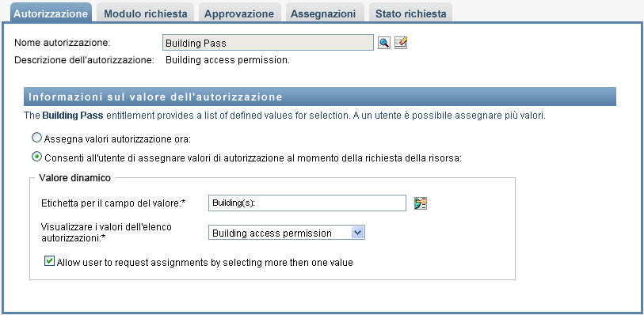Click the Nome autorizzazione input field
This screenshot has width=644, height=315.
[269, 43]
